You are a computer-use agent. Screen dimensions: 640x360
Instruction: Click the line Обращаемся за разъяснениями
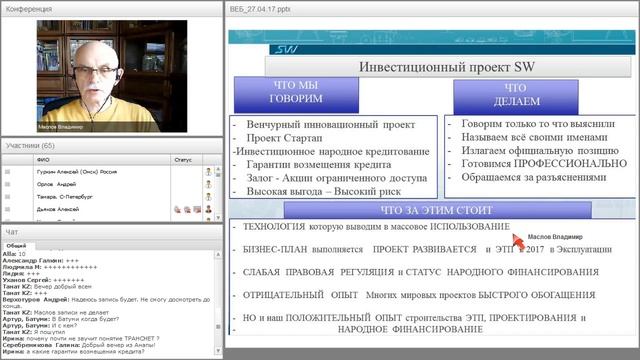534,178
